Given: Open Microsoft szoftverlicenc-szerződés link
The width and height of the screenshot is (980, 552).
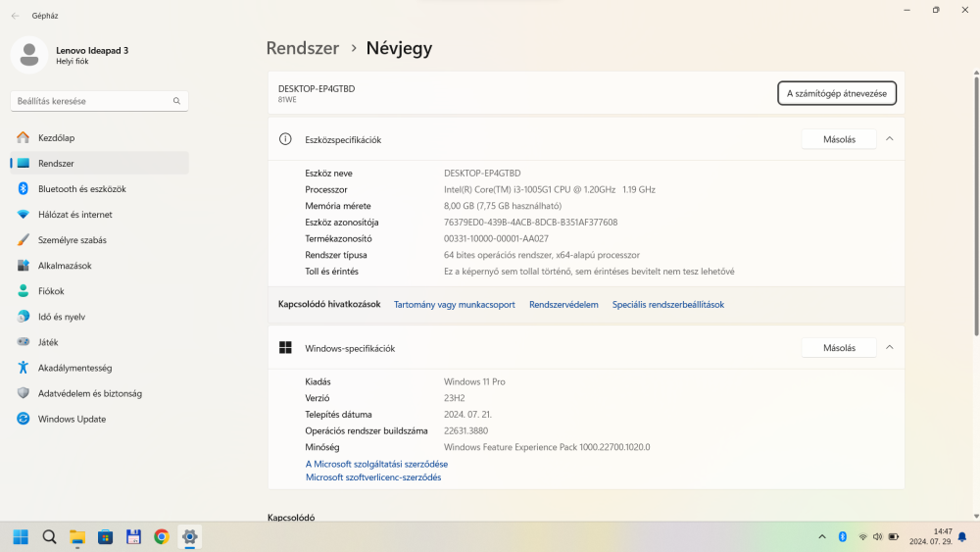Looking at the screenshot, I should [373, 477].
